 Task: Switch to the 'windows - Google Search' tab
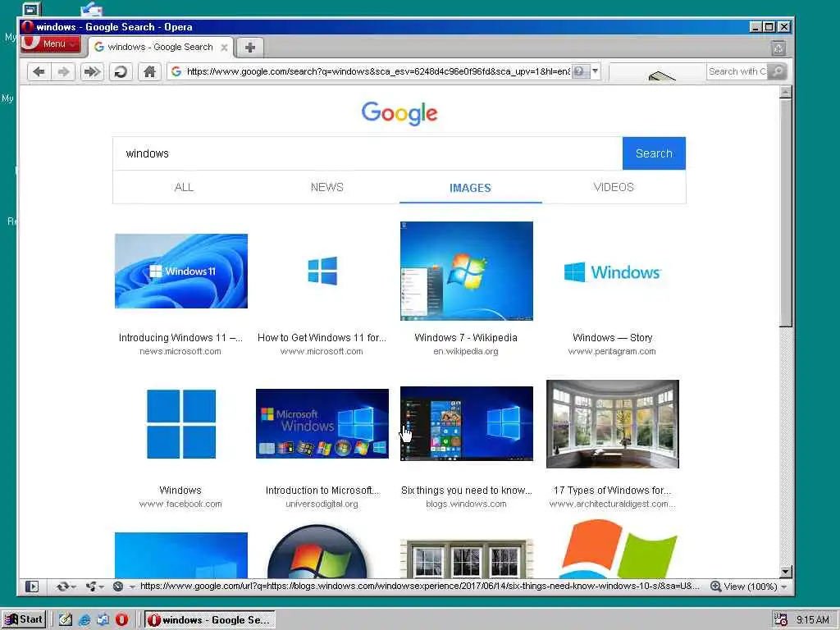pyautogui.click(x=160, y=47)
